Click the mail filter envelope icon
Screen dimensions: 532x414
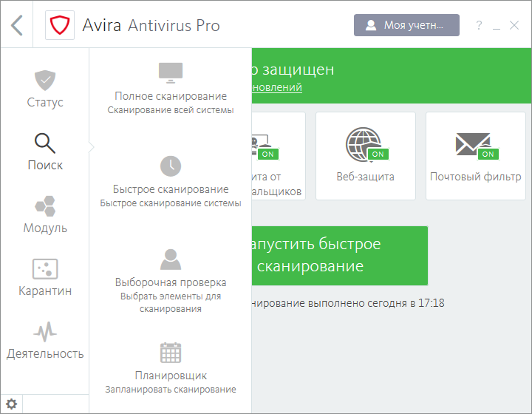coord(473,144)
